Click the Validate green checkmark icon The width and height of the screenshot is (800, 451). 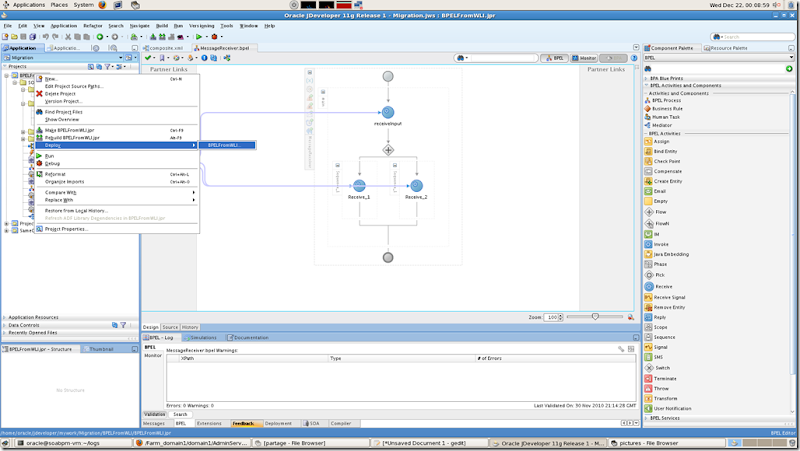(147, 58)
